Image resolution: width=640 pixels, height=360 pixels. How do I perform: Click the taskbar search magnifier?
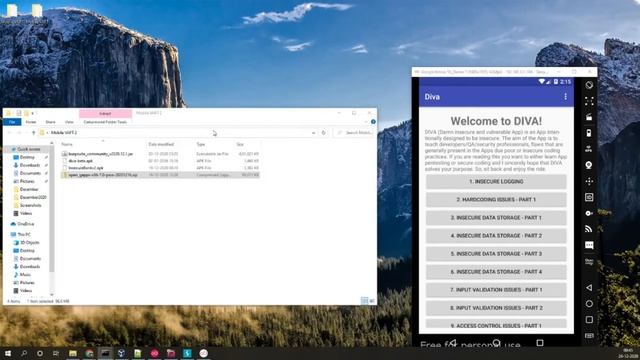[24, 353]
